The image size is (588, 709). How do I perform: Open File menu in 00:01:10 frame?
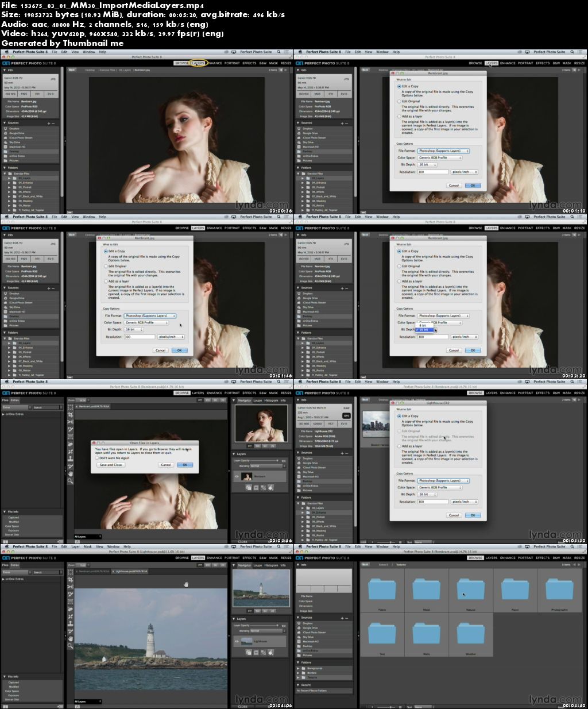click(347, 52)
